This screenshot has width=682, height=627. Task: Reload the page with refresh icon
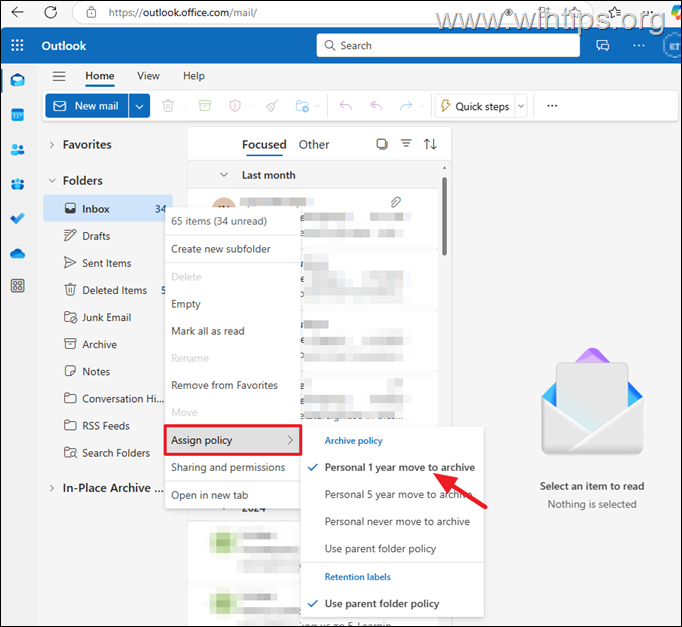(51, 12)
